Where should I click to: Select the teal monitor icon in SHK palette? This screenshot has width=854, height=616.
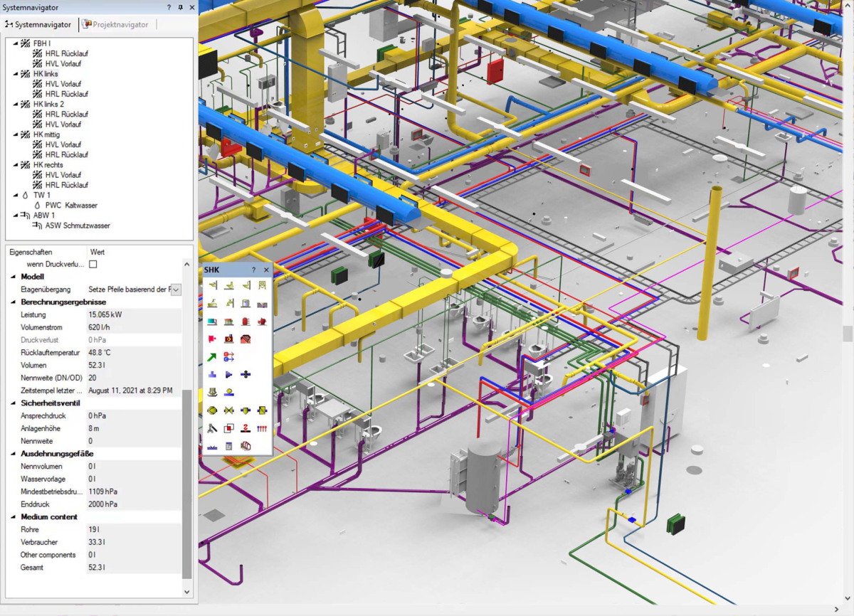[212, 322]
